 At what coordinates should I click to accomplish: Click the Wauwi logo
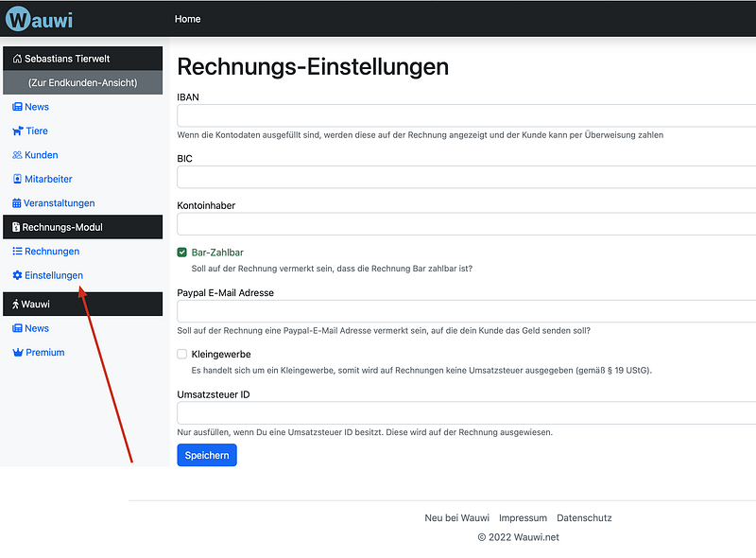[39, 18]
